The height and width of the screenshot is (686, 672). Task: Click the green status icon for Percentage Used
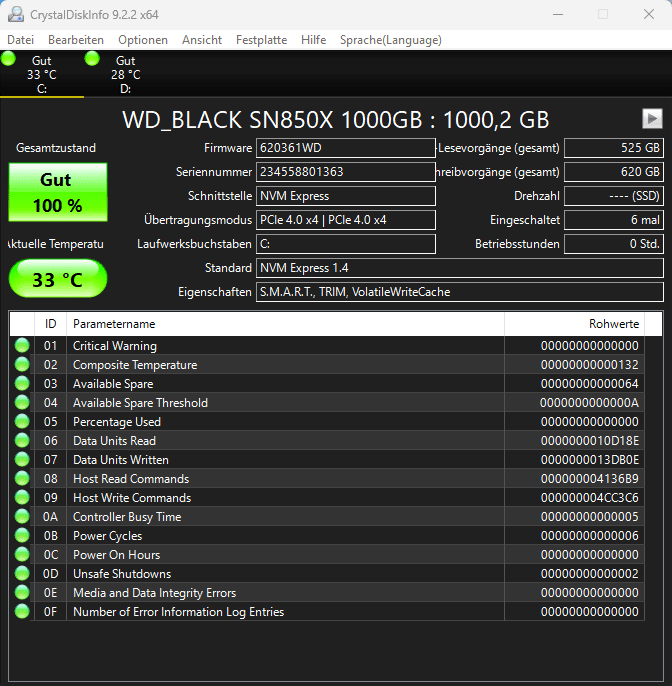[x=22, y=422]
